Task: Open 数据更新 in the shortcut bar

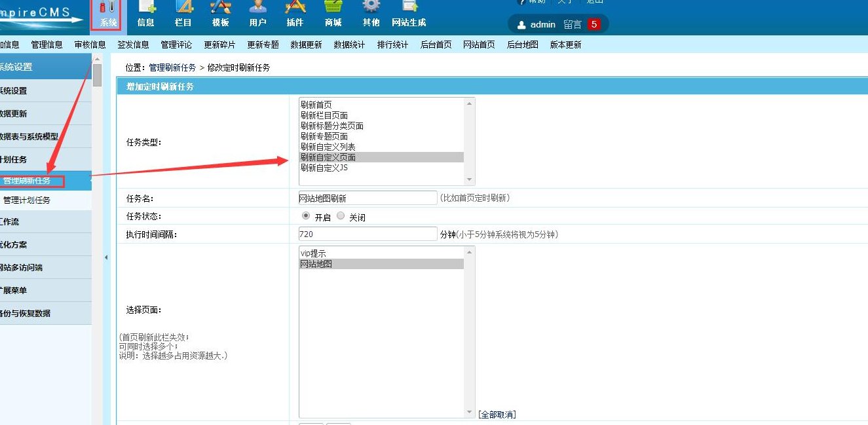Action: pyautogui.click(x=307, y=45)
